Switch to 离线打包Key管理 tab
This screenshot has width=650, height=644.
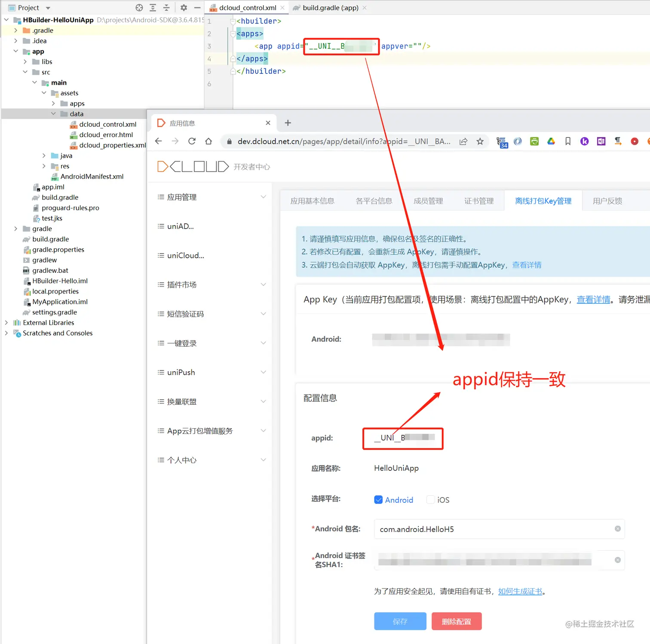pos(543,201)
